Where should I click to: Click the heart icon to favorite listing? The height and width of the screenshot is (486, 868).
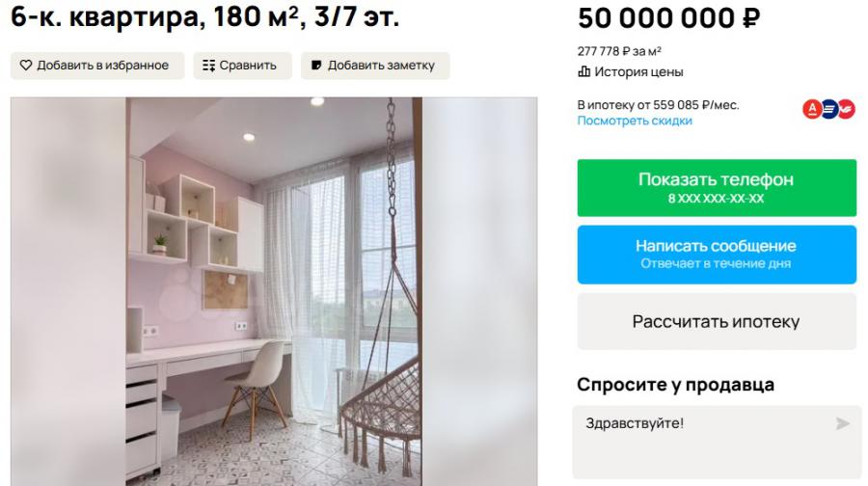click(26, 66)
